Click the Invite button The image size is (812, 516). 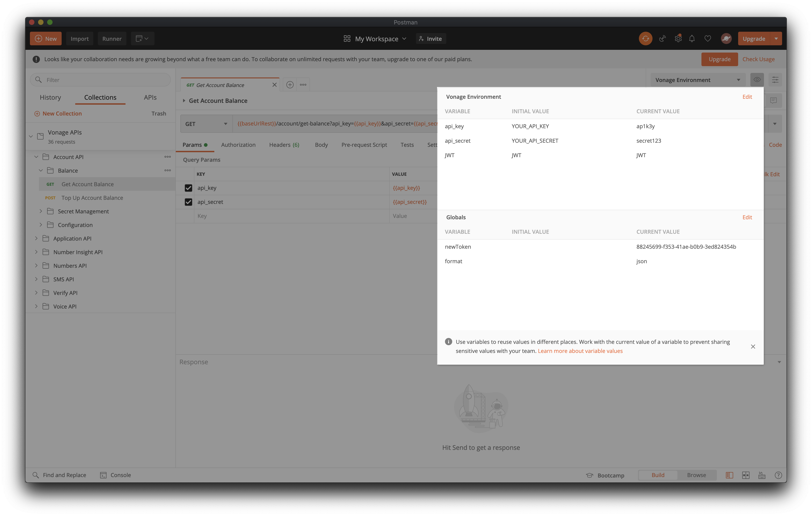point(431,39)
